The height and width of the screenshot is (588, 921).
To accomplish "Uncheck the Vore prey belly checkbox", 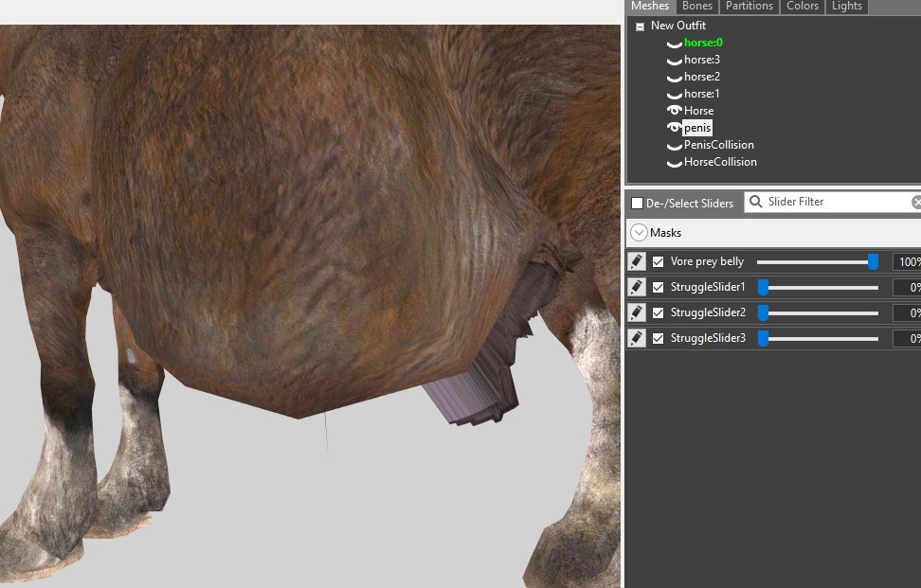I will [658, 261].
